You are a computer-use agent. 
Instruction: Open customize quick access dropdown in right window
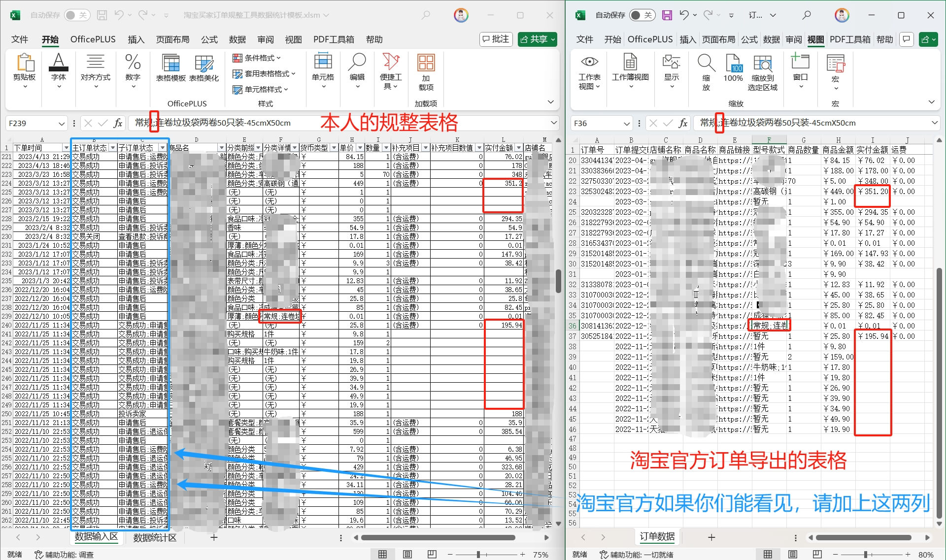pos(731,15)
